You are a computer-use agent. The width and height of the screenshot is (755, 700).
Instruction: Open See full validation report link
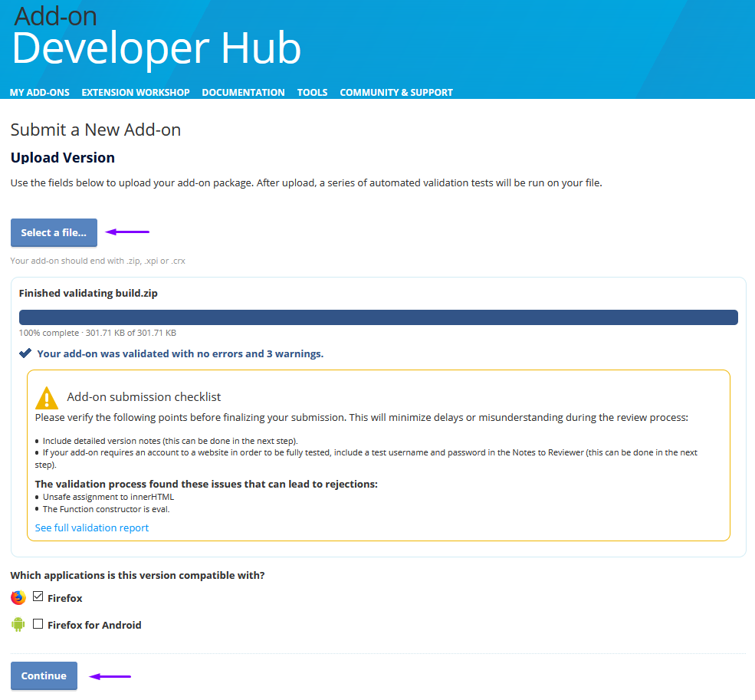tap(91, 528)
